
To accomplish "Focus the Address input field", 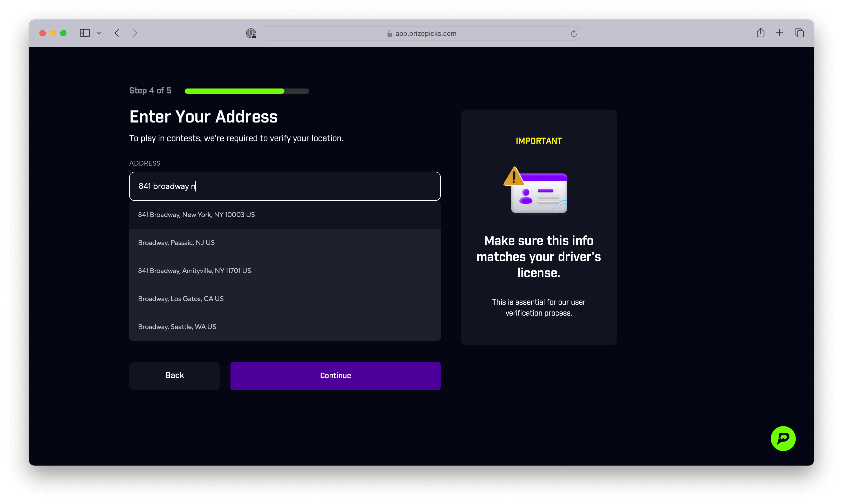I will pyautogui.click(x=285, y=186).
